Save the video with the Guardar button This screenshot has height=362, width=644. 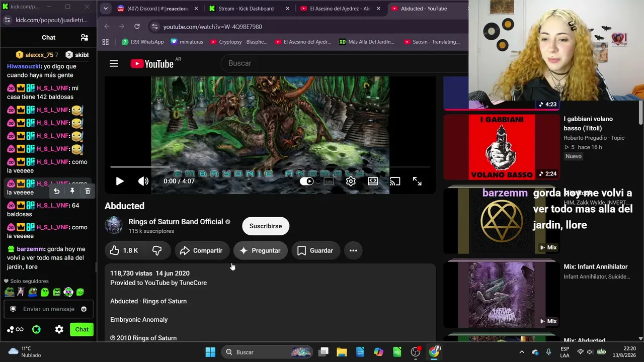315,250
